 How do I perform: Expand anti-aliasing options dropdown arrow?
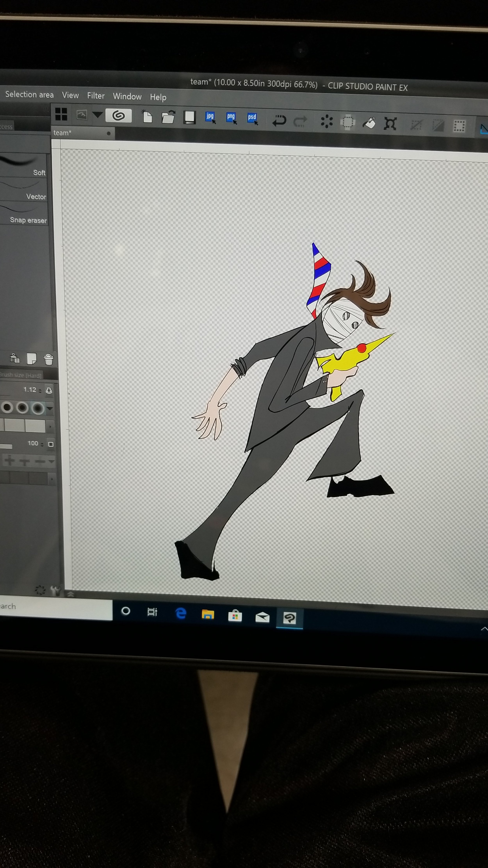(x=50, y=408)
